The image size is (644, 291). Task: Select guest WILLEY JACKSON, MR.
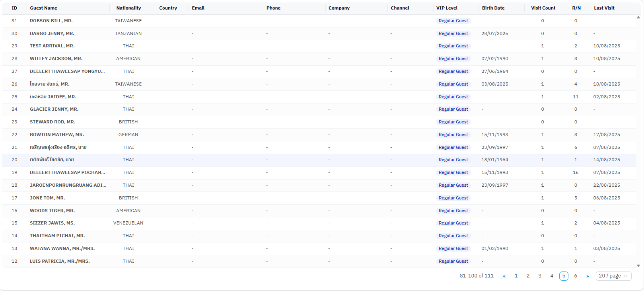(x=56, y=59)
